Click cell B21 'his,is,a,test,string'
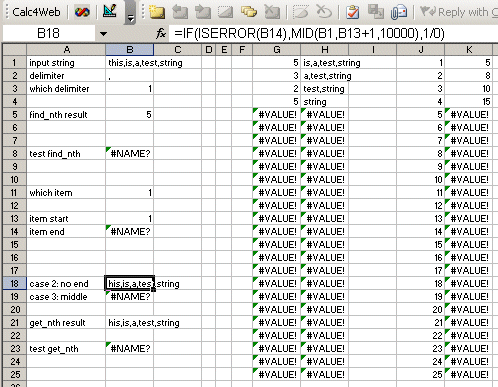The image size is (498, 387). tap(130, 323)
